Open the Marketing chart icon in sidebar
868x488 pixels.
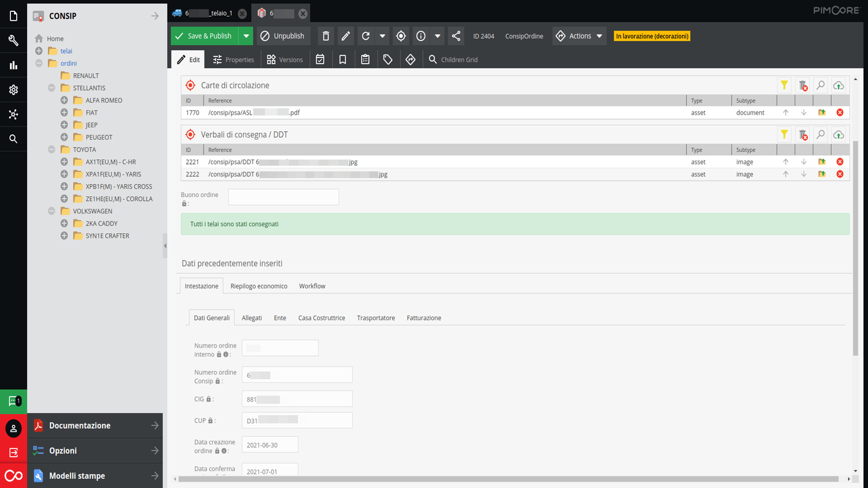[14, 65]
